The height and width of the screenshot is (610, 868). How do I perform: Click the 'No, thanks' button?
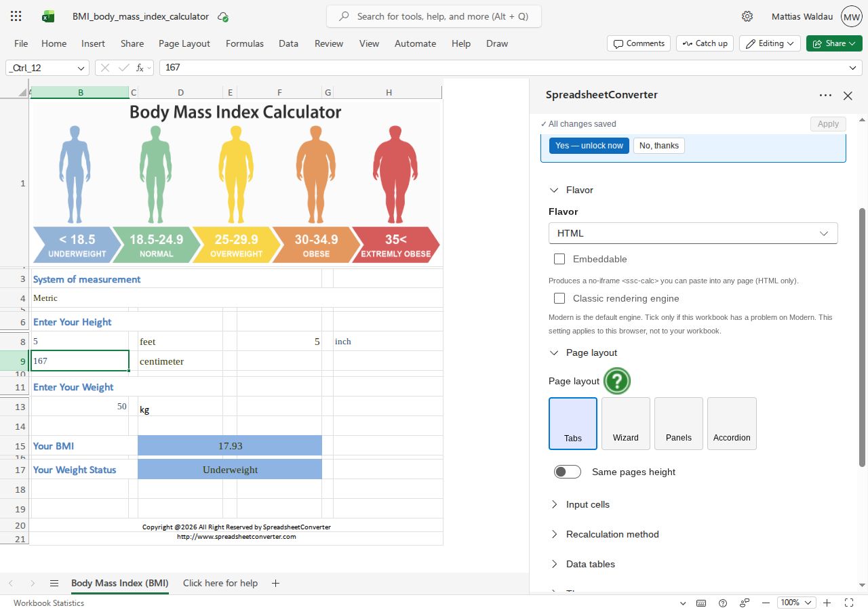[659, 146]
